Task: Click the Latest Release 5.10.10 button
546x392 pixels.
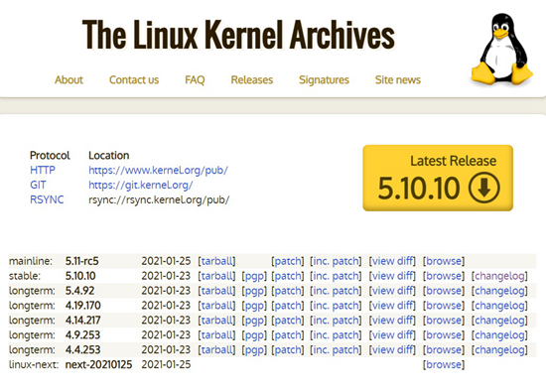Action: [438, 178]
